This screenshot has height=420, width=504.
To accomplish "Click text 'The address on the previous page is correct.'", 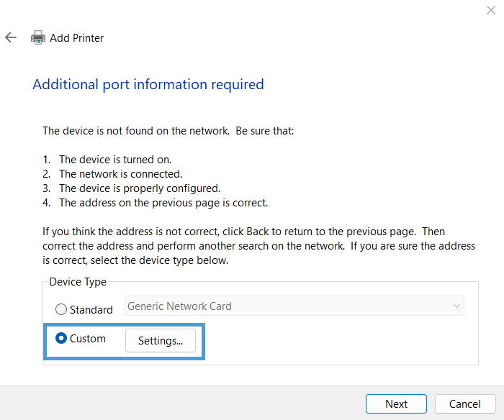I will pyautogui.click(x=163, y=203).
